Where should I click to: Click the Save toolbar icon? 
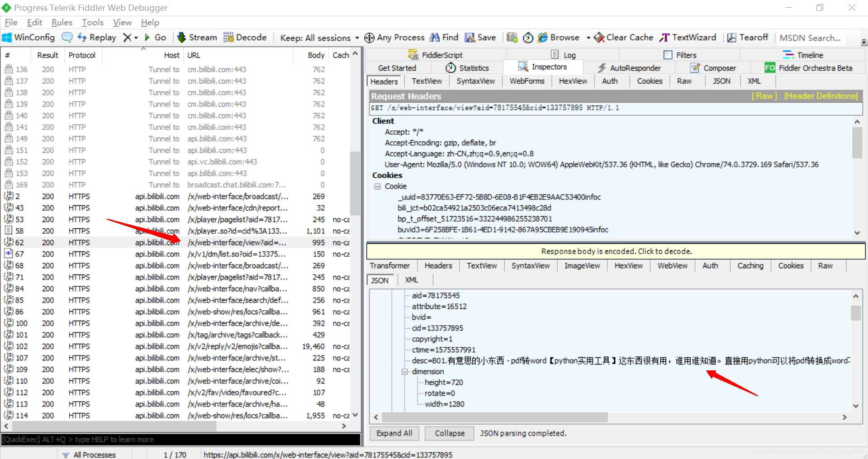[470, 38]
